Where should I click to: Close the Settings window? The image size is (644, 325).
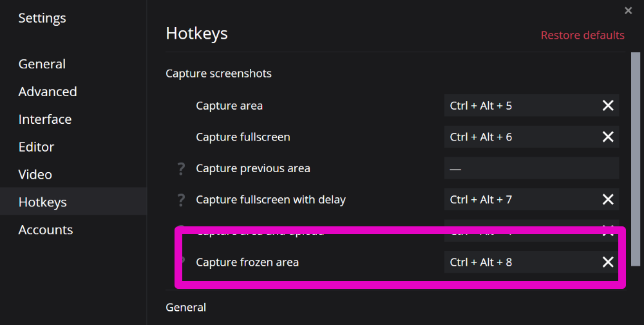[x=629, y=11]
